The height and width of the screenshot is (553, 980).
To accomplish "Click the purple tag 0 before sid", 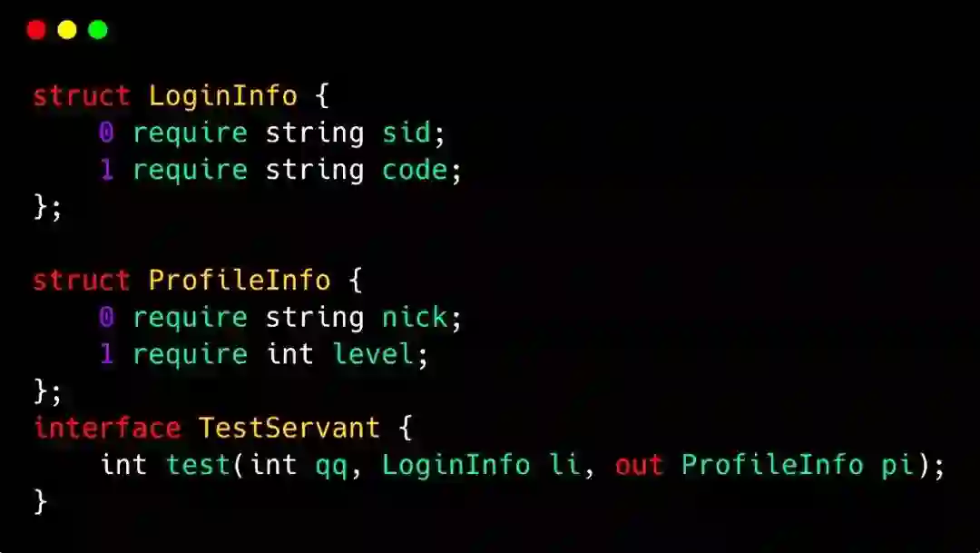I will [x=106, y=133].
